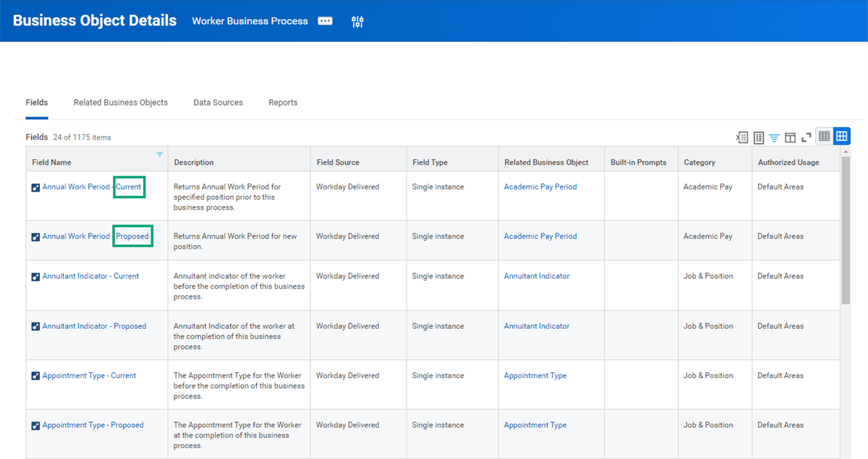
Task: Open Annuitant Indicator - Proposed link
Action: 94,326
